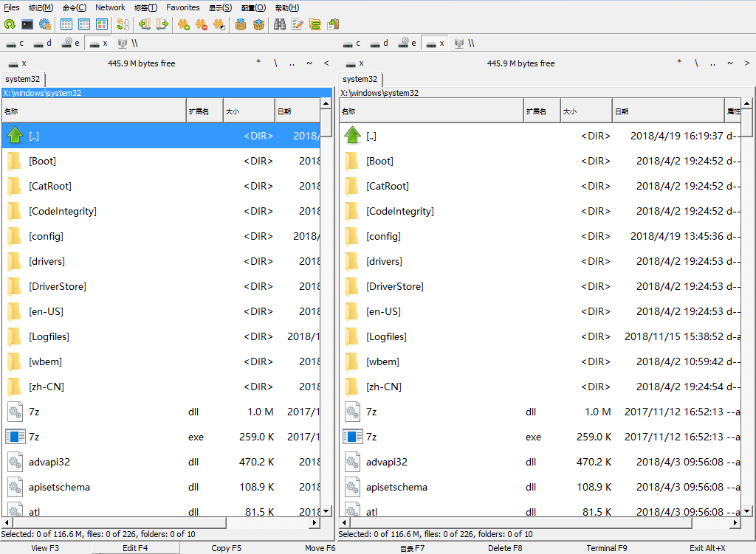Screen dimensions: 756x554
Task: Select 7z exe file in right panel
Action: point(540,437)
